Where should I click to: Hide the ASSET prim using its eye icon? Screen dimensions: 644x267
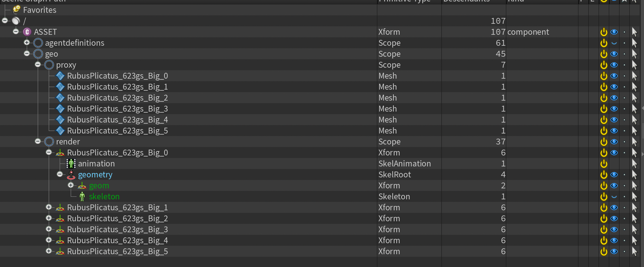pos(614,32)
